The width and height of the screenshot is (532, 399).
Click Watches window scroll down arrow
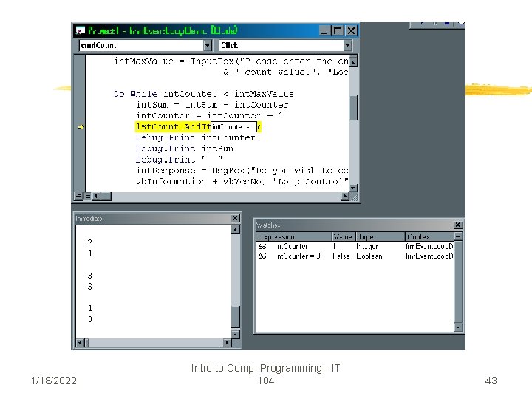(458, 327)
